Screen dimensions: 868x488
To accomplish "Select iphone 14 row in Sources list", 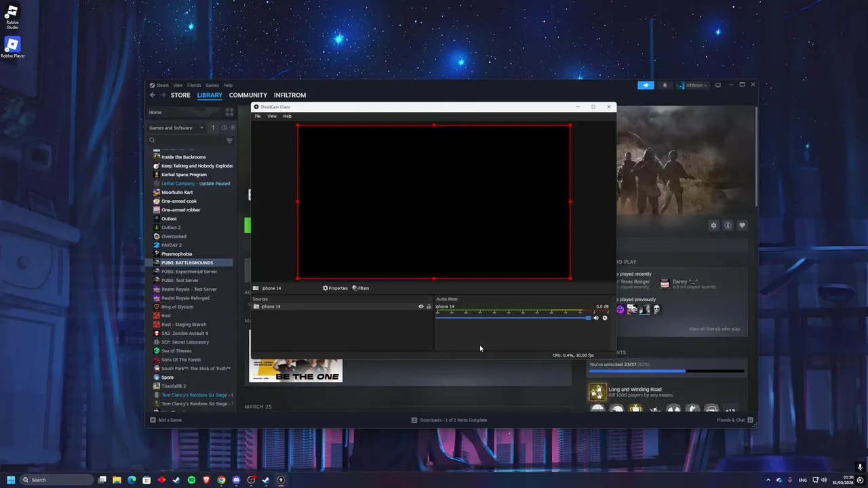I will [342, 306].
